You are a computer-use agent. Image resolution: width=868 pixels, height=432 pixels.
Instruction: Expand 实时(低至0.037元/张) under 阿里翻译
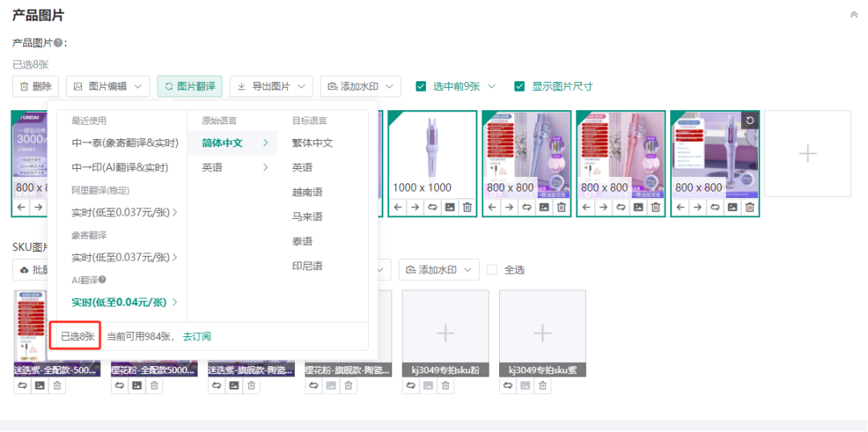pyautogui.click(x=125, y=212)
